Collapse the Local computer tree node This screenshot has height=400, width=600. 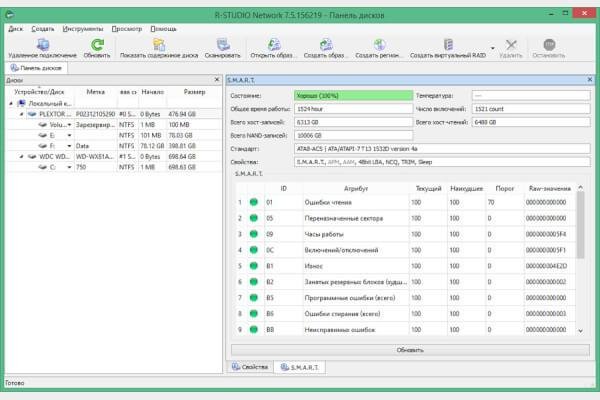[x=11, y=103]
